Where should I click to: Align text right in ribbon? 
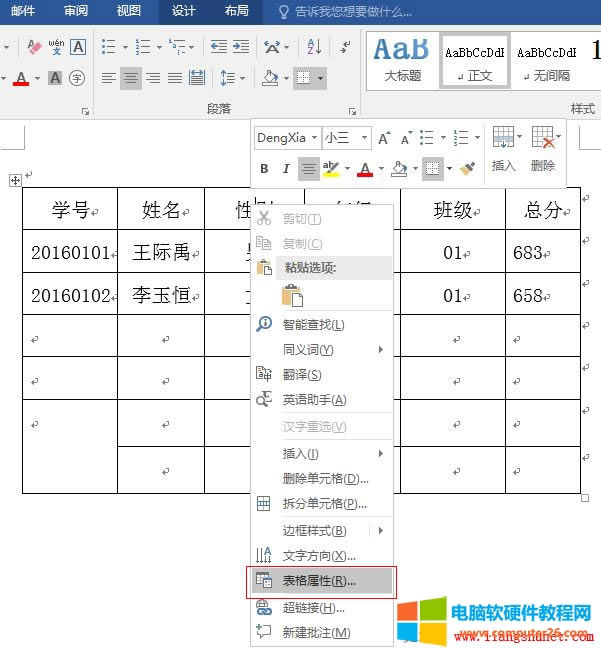pyautogui.click(x=153, y=78)
